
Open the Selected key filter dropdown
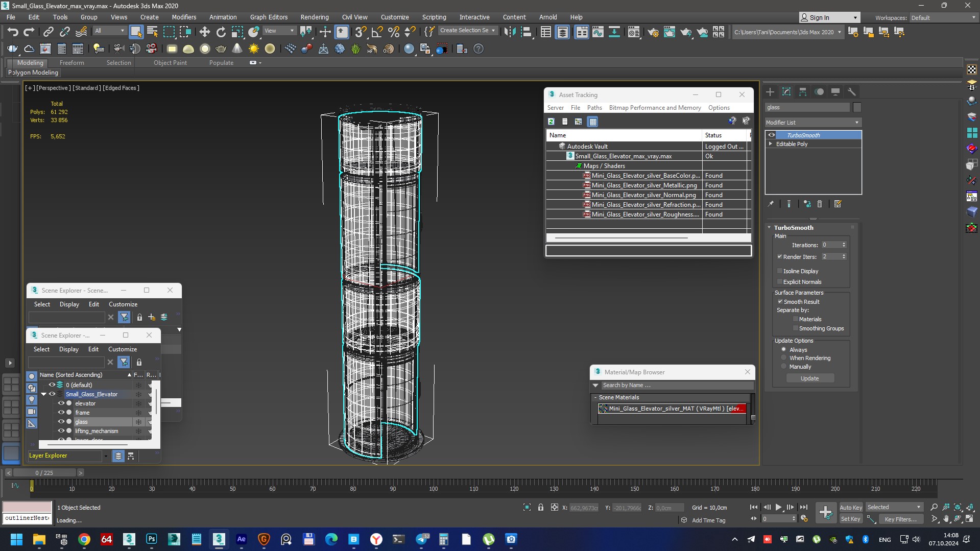[894, 507]
